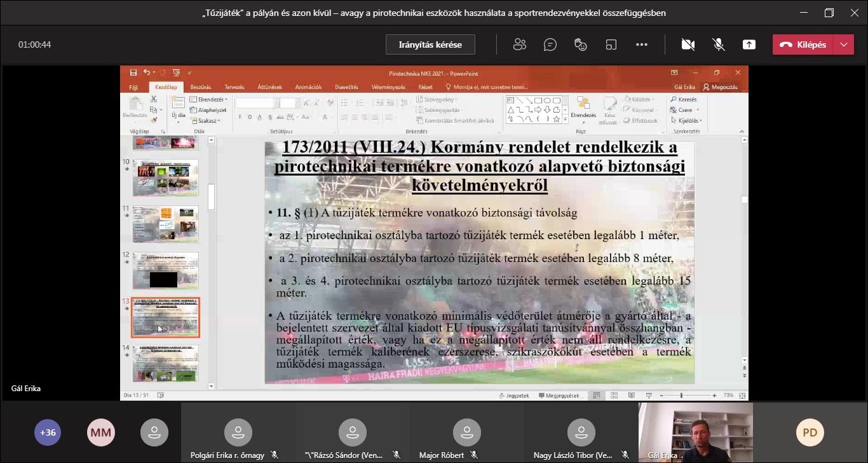
Task: Open the Szakasz section dropdown
Action: tap(205, 120)
